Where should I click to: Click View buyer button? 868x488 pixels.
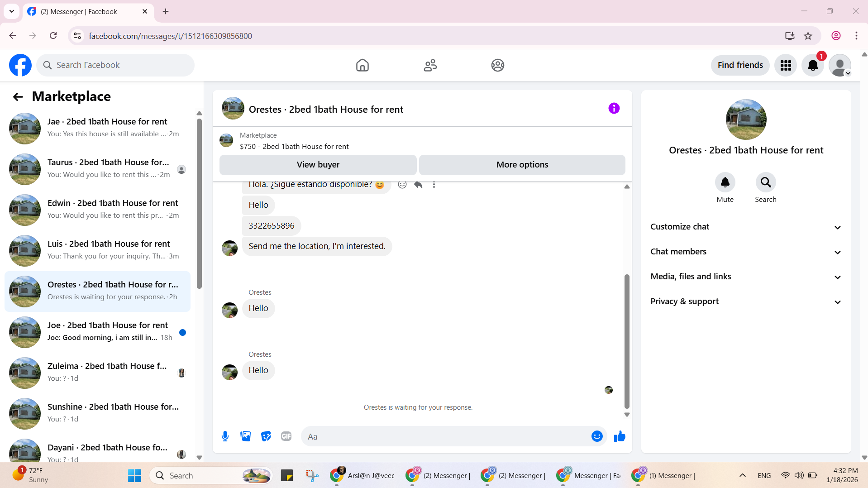[x=318, y=165]
